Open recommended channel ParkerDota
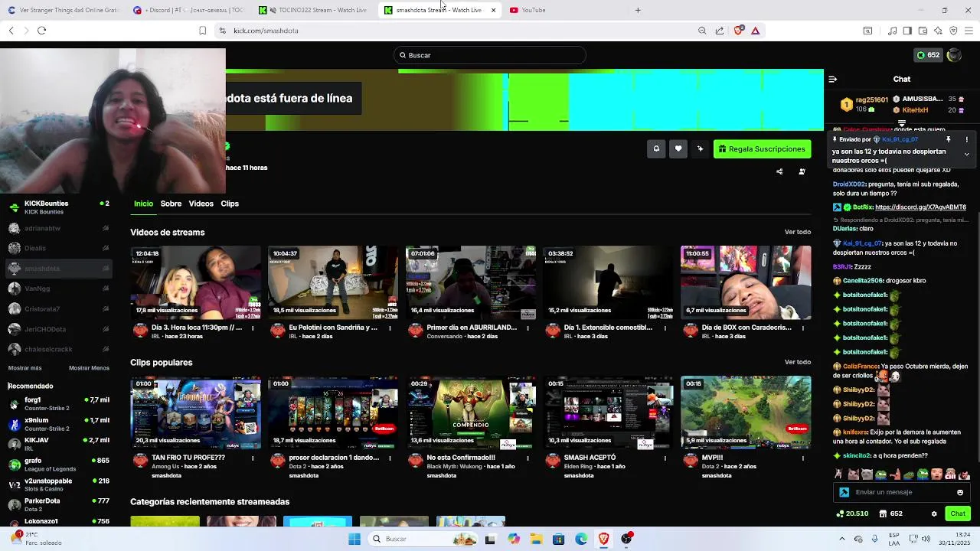980x551 pixels. (58, 504)
